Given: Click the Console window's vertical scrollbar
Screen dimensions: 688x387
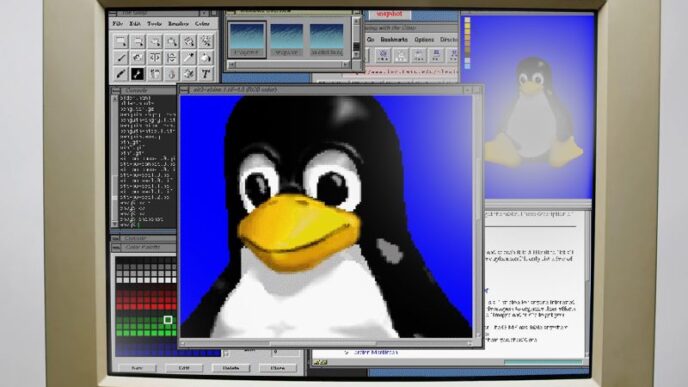Looking at the screenshot, I should tap(115, 161).
